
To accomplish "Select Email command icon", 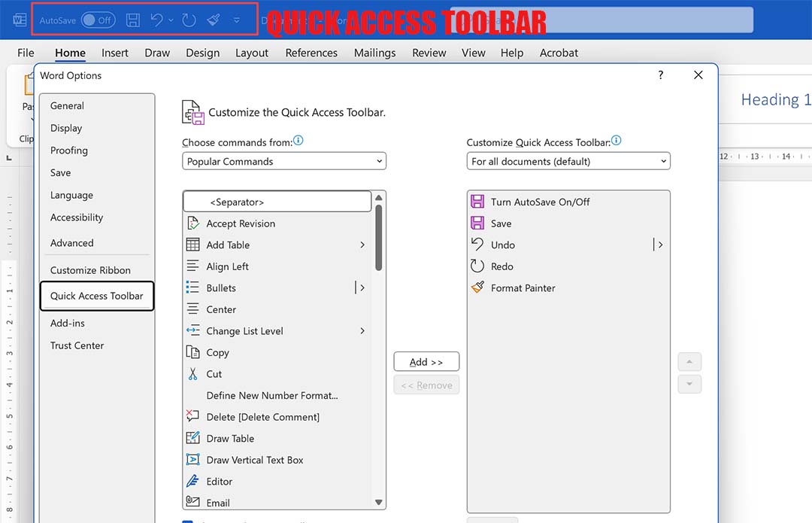I will [192, 502].
